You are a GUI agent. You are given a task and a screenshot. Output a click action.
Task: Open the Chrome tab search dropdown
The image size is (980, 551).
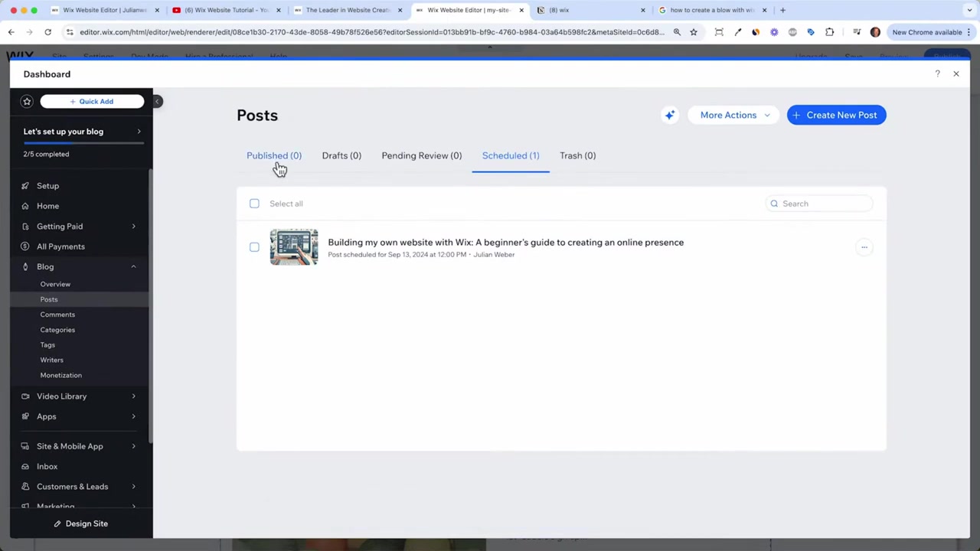pos(971,10)
